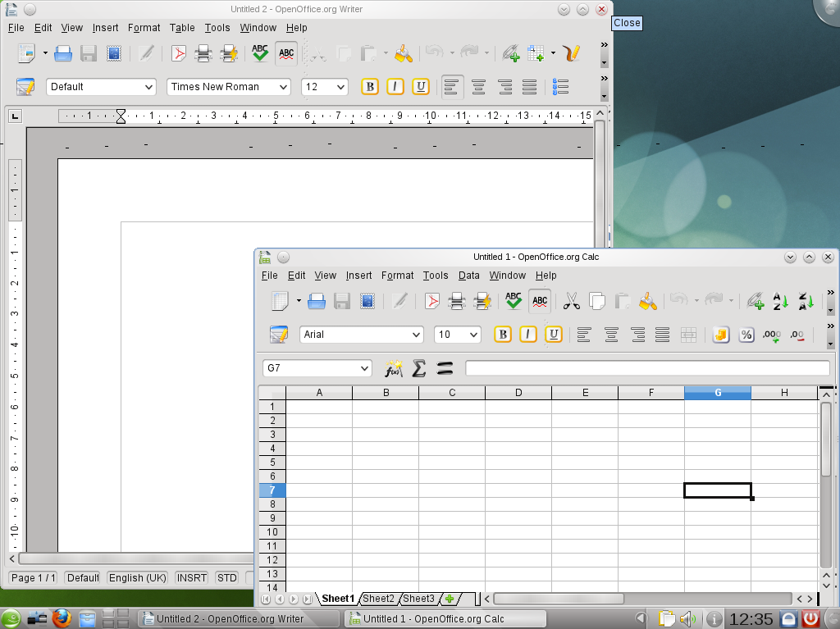Expand New document arrow in Calc toolbar

coord(299,301)
